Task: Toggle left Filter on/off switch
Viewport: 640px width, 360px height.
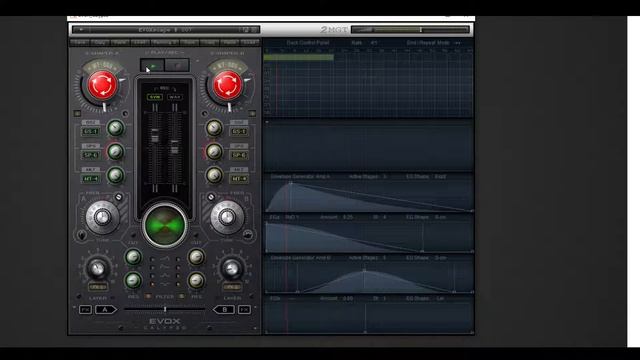Action: click(148, 296)
